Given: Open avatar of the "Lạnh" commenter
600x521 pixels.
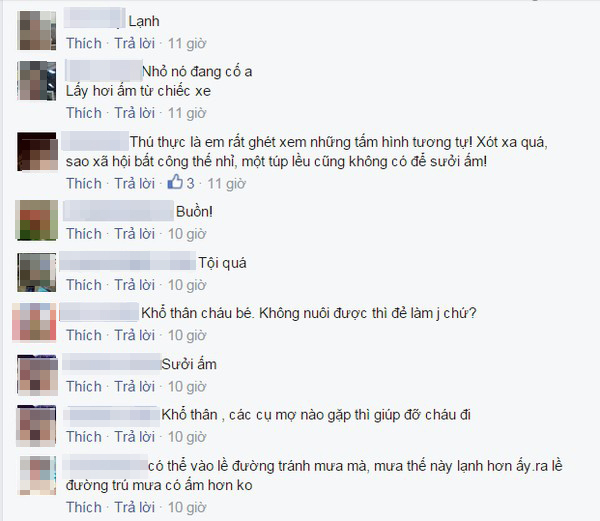Looking at the screenshot, I should click(x=37, y=31).
